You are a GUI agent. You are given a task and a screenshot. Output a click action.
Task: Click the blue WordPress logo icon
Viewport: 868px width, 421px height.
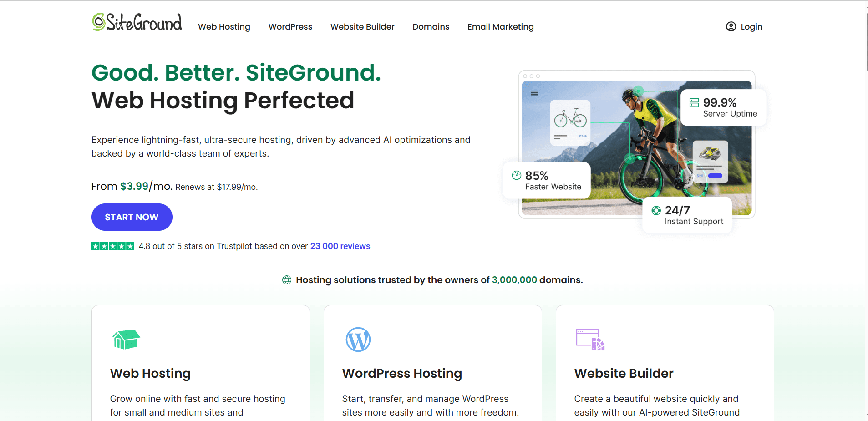tap(358, 340)
